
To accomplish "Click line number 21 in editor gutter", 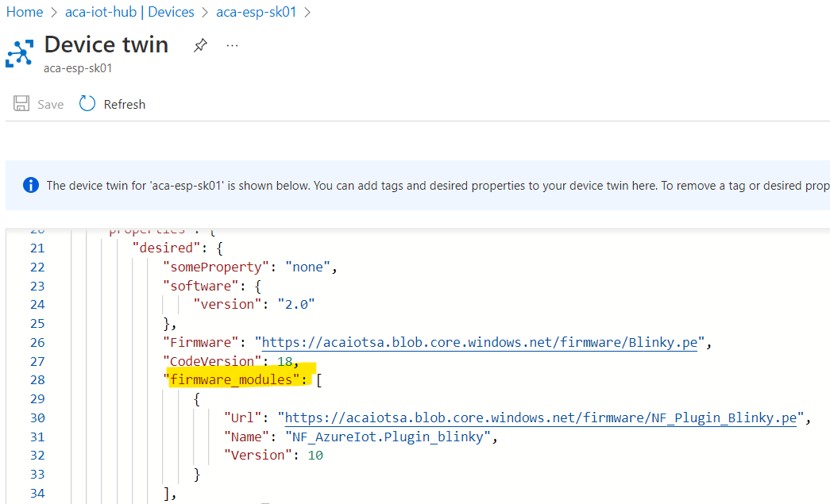I will (x=37, y=248).
